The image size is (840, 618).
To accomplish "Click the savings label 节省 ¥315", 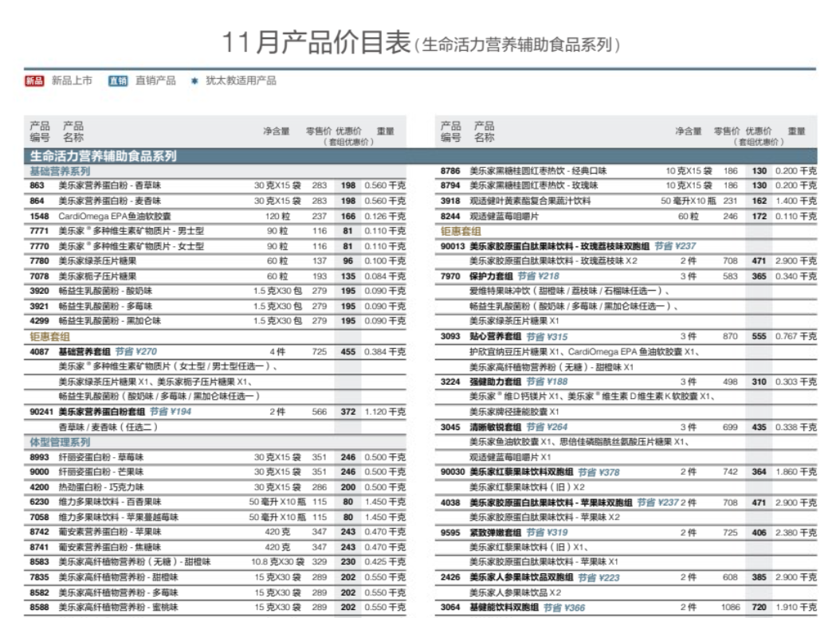I will click(x=547, y=337).
